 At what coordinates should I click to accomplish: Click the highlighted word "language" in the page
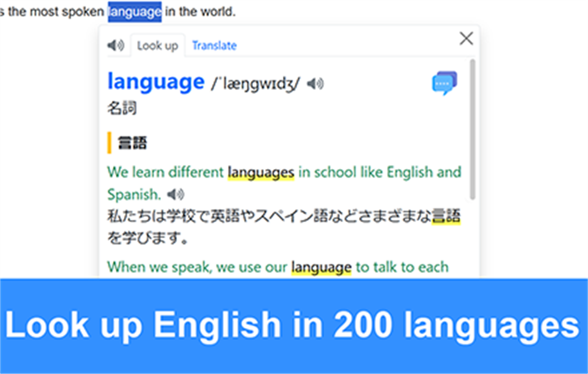tap(134, 11)
